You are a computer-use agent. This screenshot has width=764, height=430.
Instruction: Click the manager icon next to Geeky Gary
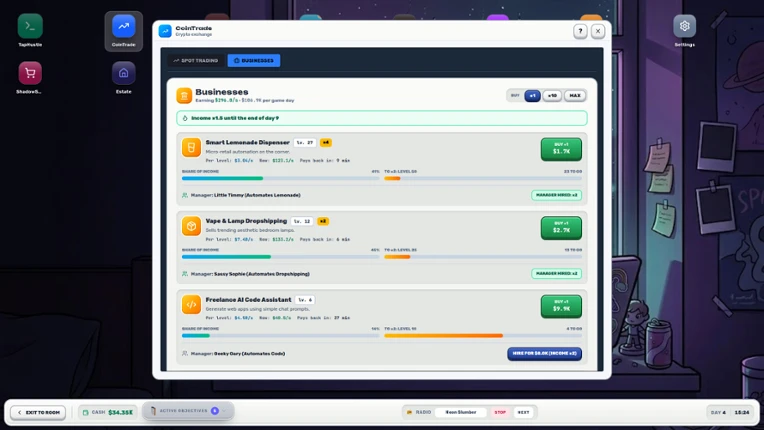pyautogui.click(x=185, y=354)
